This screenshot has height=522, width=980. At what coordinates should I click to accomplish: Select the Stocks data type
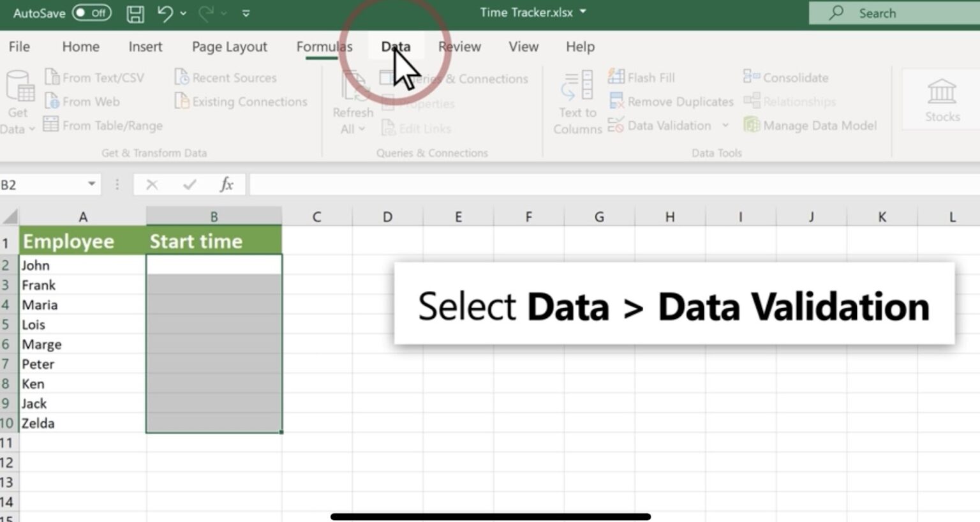[941, 99]
